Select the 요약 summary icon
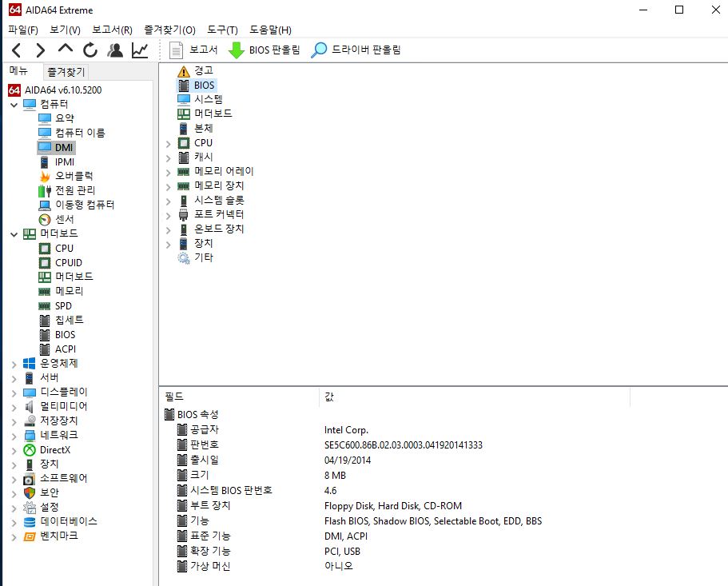This screenshot has width=728, height=586. tap(45, 119)
